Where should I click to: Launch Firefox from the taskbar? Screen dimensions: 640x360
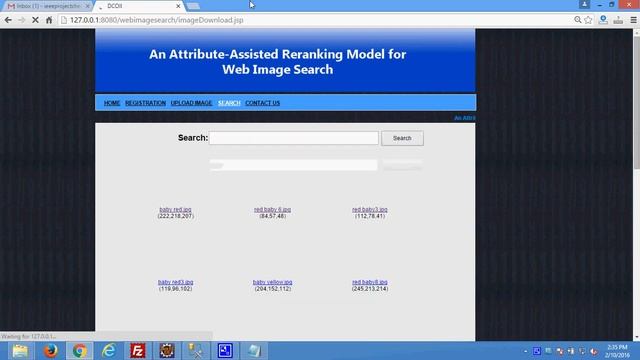tap(51, 351)
